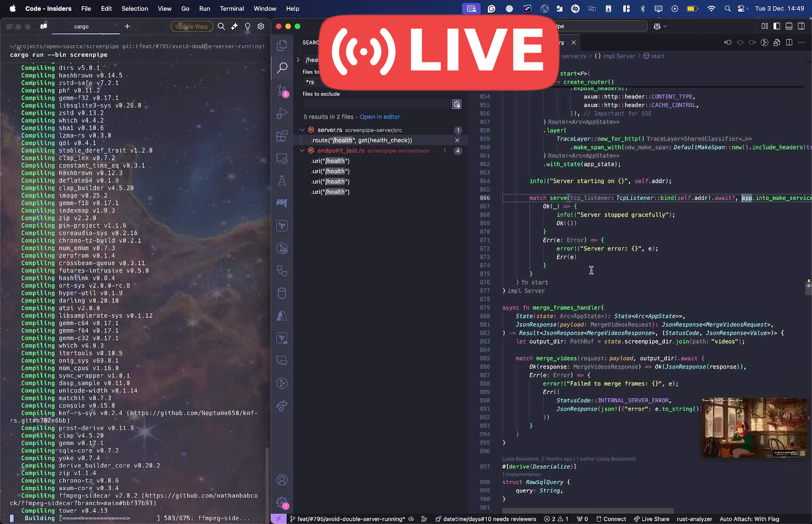
Task: Click the files to exclude input field
Action: coord(376,104)
